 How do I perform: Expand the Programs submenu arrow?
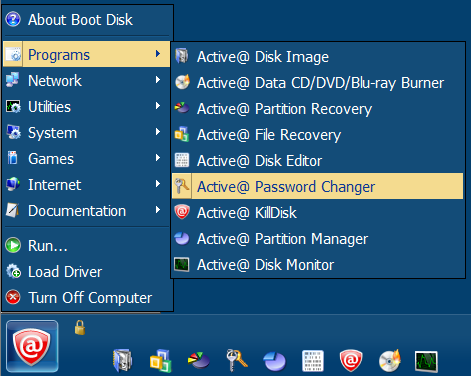(158, 54)
